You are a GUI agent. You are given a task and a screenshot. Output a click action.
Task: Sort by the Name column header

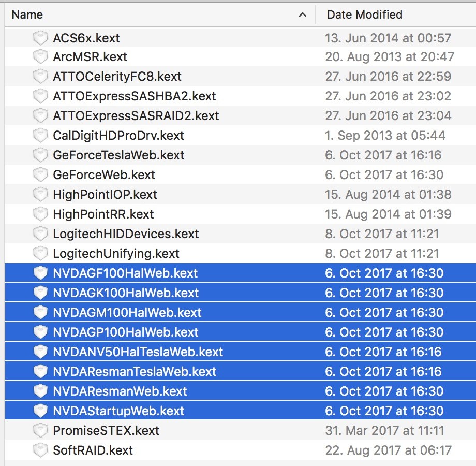[x=27, y=14]
